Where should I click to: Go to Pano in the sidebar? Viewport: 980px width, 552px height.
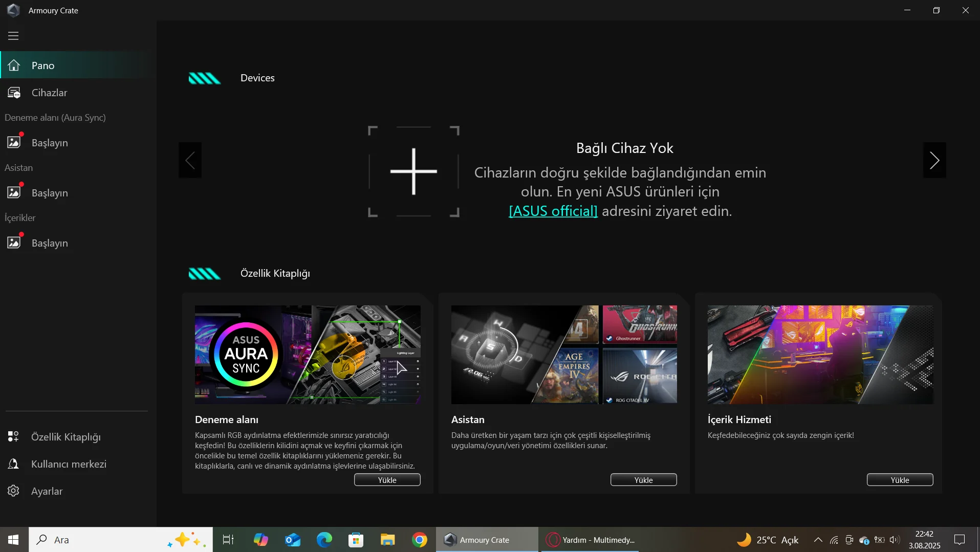click(x=78, y=65)
